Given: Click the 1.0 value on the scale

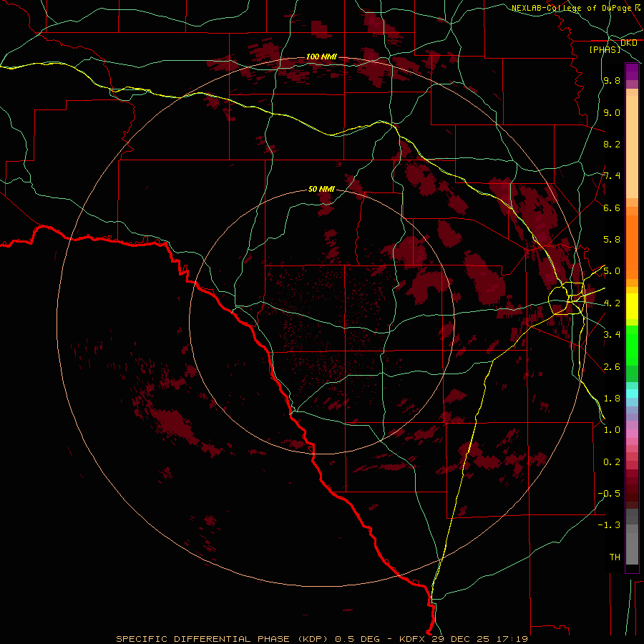Looking at the screenshot, I should point(612,430).
